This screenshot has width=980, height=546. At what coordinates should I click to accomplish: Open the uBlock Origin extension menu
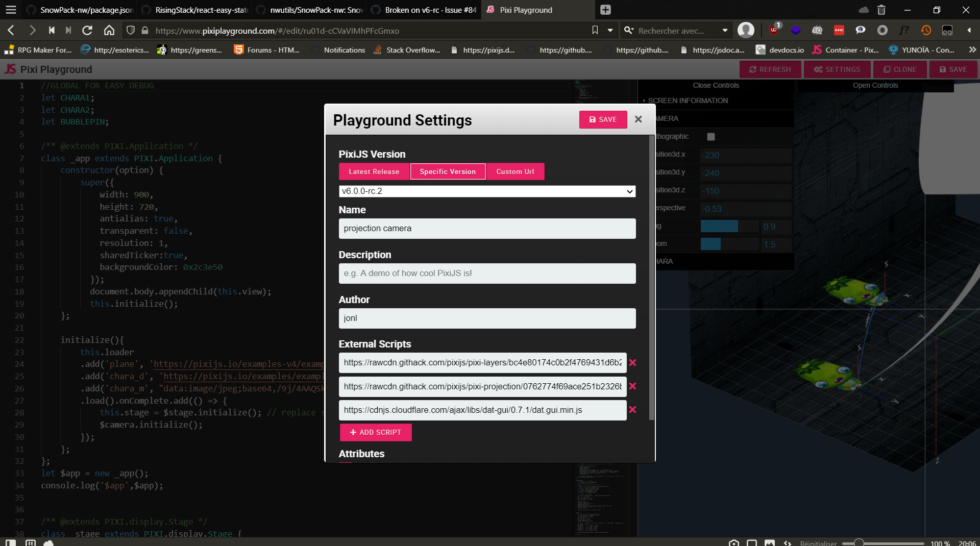(774, 30)
